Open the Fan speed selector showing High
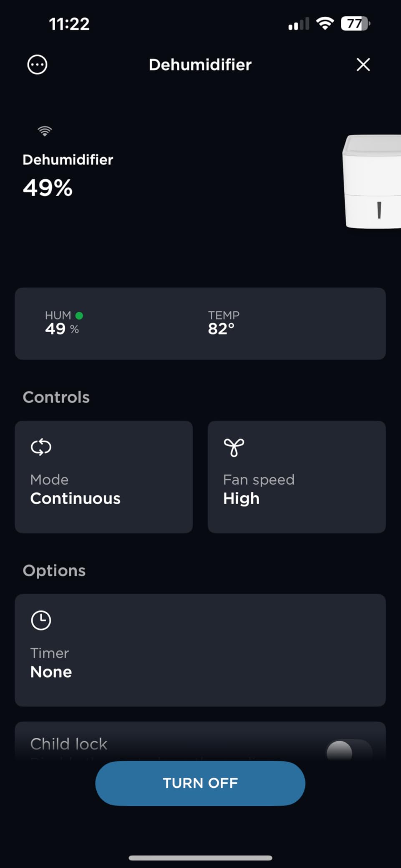Image resolution: width=401 pixels, height=868 pixels. click(x=296, y=477)
